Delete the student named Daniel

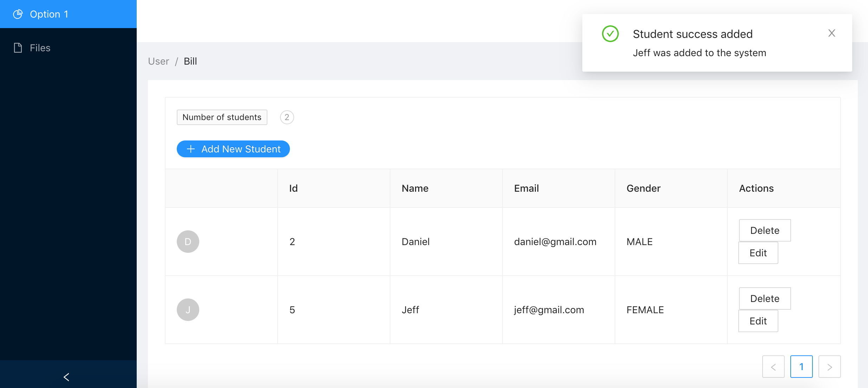coord(765,230)
